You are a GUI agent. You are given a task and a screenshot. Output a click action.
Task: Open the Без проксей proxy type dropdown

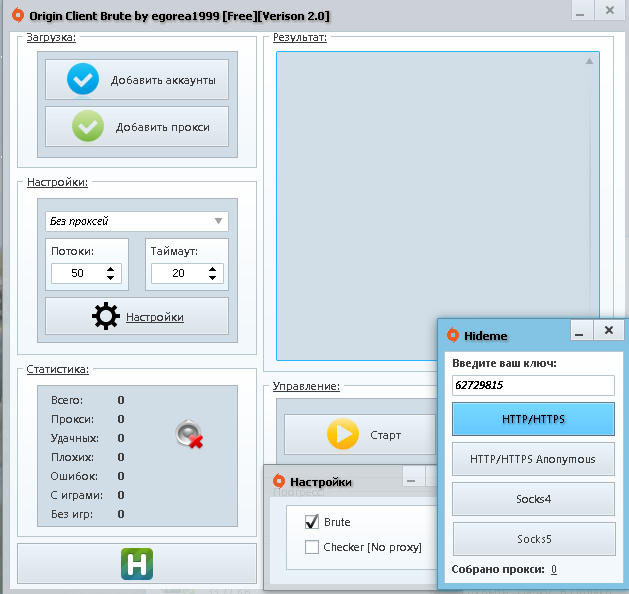(x=137, y=221)
